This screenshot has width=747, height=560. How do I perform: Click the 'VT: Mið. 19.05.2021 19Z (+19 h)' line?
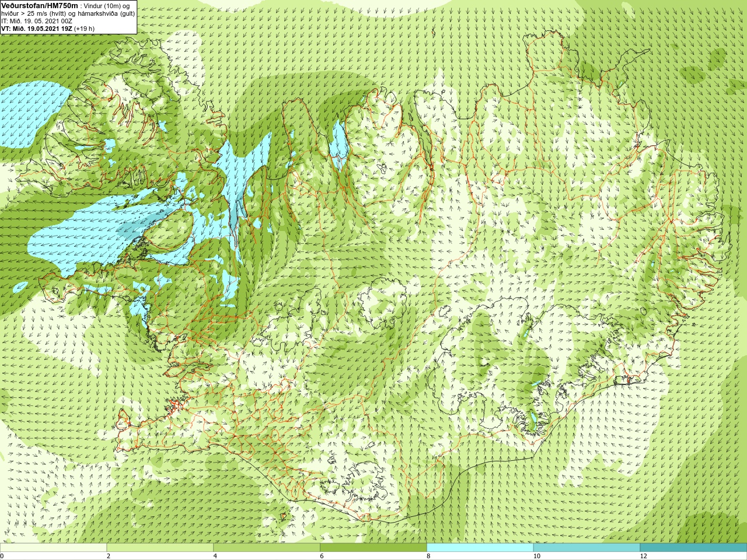tap(48, 29)
